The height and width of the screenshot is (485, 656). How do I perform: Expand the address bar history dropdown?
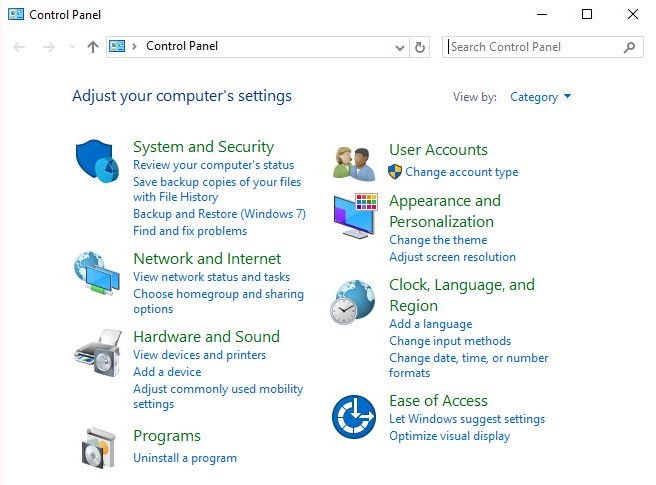click(x=400, y=47)
